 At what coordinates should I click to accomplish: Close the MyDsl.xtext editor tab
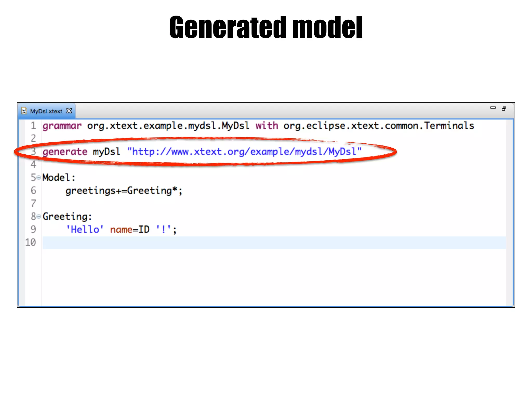pyautogui.click(x=69, y=111)
